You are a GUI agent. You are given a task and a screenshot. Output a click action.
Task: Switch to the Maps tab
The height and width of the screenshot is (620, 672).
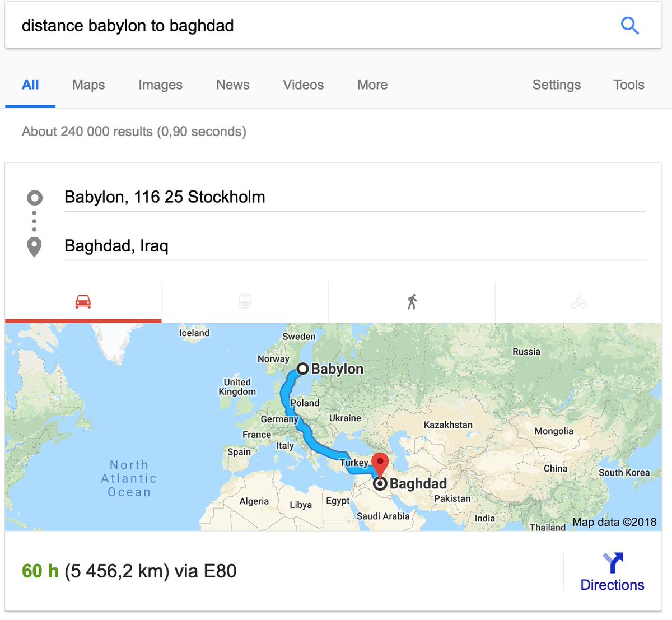(88, 85)
